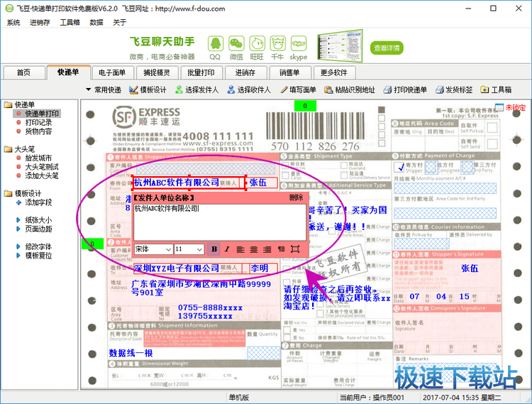Click 选择发件人 to choose sender
Image resolution: width=532 pixels, height=404 pixels.
point(196,89)
